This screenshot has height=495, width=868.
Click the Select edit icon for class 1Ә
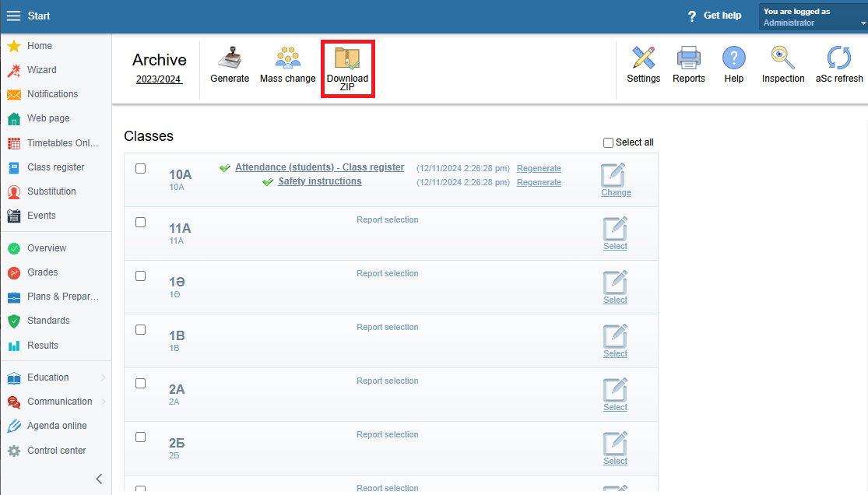(615, 283)
